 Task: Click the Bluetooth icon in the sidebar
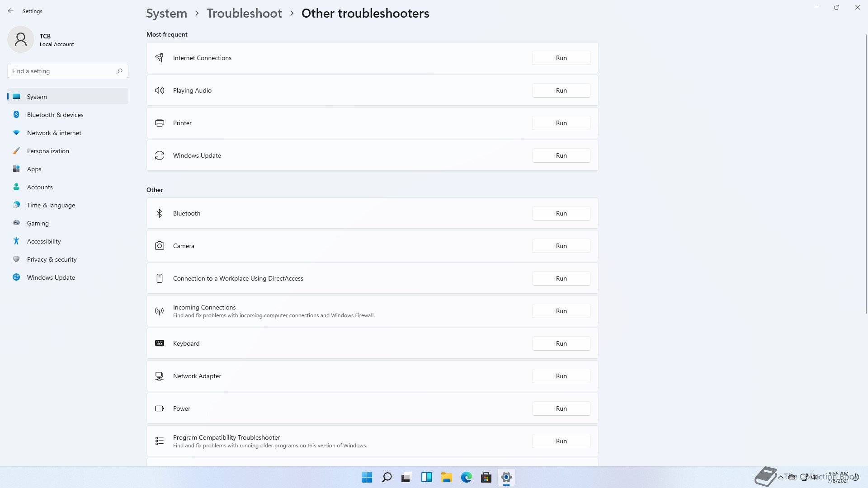tap(16, 115)
